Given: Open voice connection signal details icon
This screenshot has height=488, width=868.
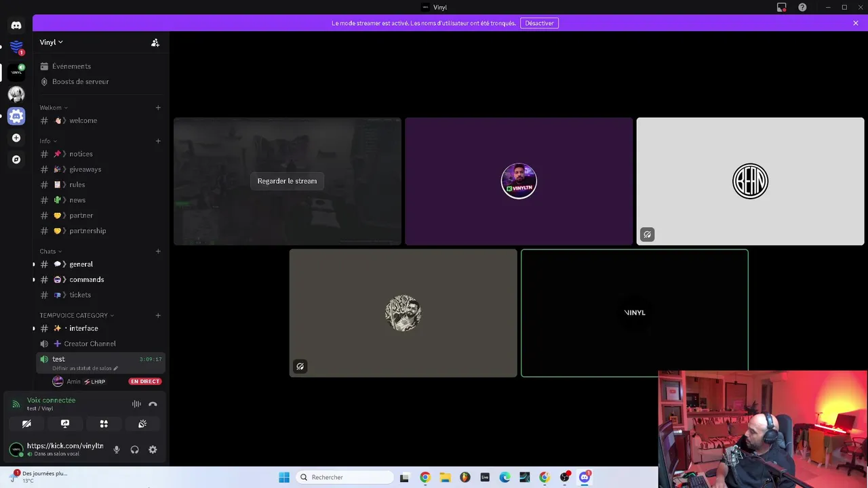Looking at the screenshot, I should [16, 405].
